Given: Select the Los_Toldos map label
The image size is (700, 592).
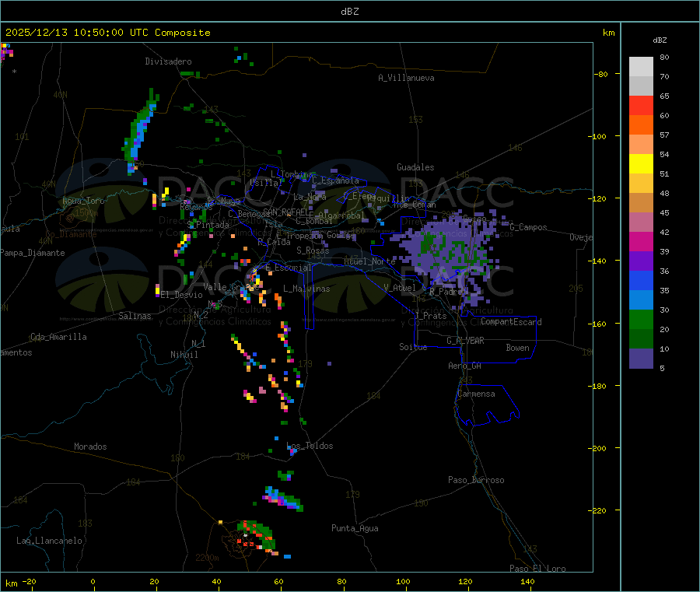Looking at the screenshot, I should [x=310, y=447].
